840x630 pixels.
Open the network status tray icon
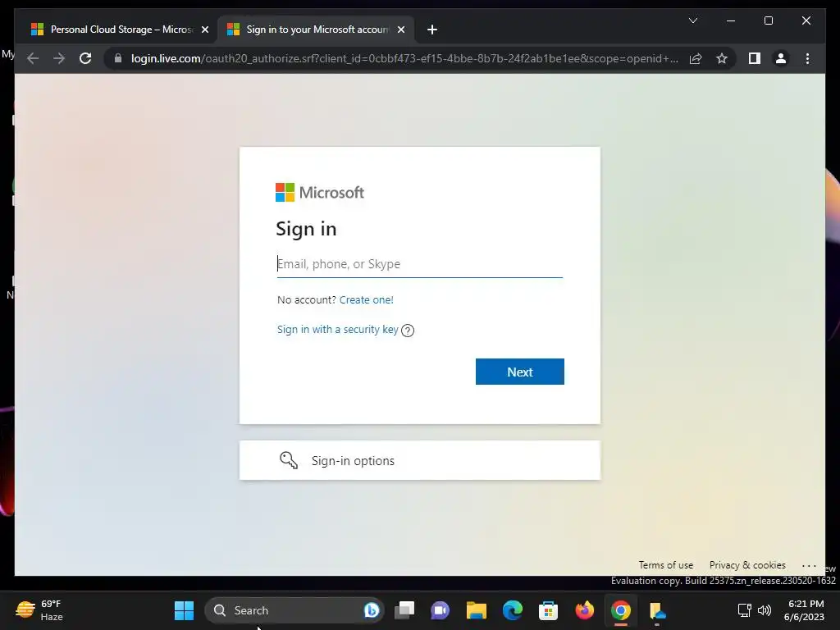point(744,610)
